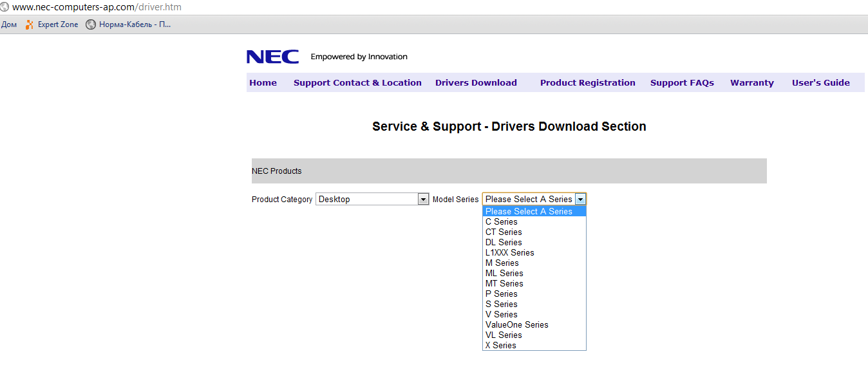Click the 'NEC Products' header text

tap(277, 171)
